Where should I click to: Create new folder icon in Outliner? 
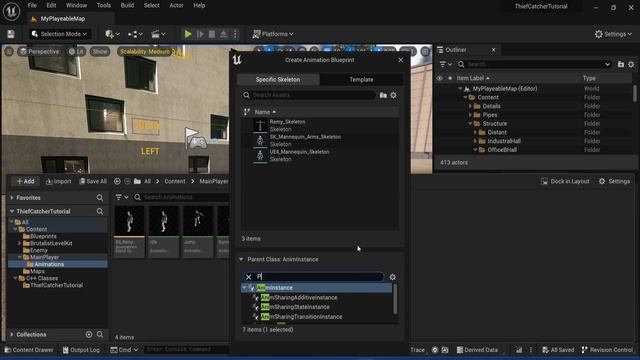(621, 64)
